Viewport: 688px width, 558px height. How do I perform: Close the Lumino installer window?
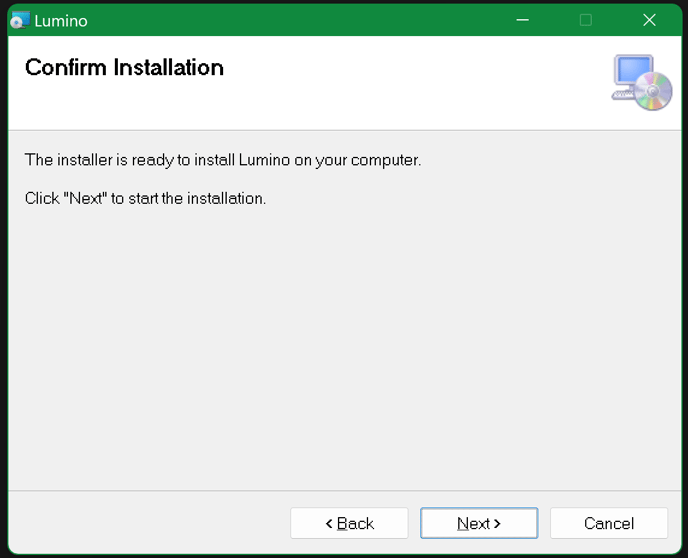[x=649, y=20]
